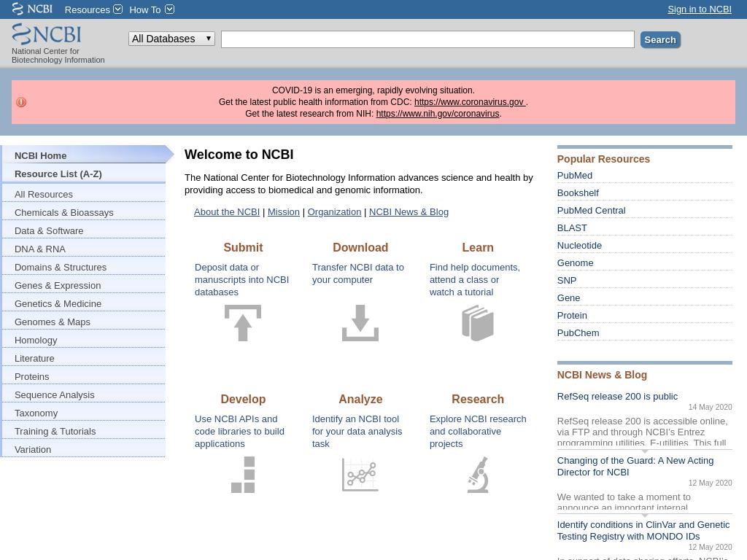Screen dimensions: 747x560
Task: Select Sequence Analysis in sidebar
Action: (55, 394)
